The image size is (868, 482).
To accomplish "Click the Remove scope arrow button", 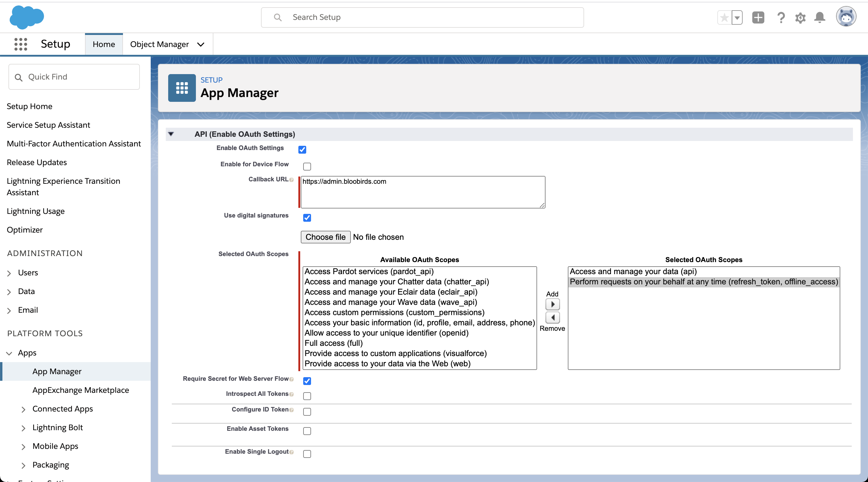I will coord(553,317).
